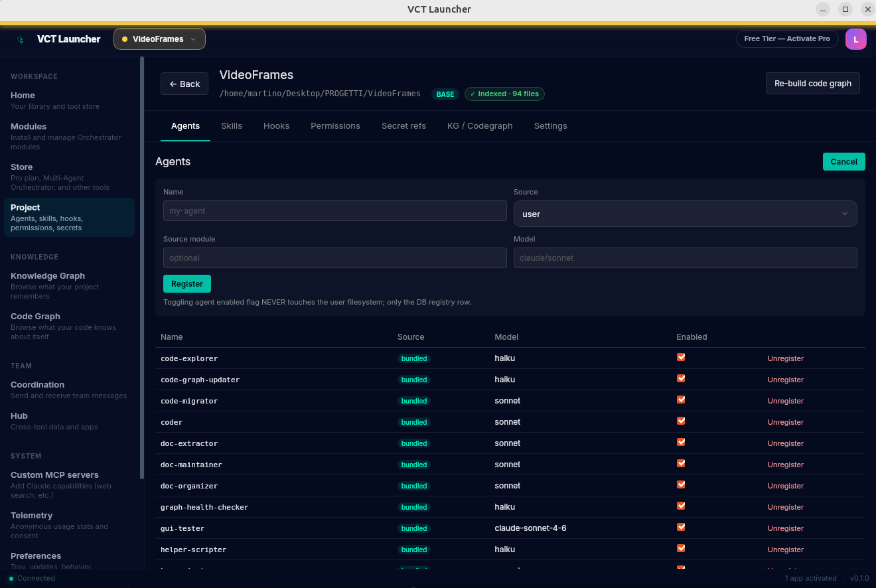
Task: Unregister the doc-extractor agent
Action: point(785,443)
